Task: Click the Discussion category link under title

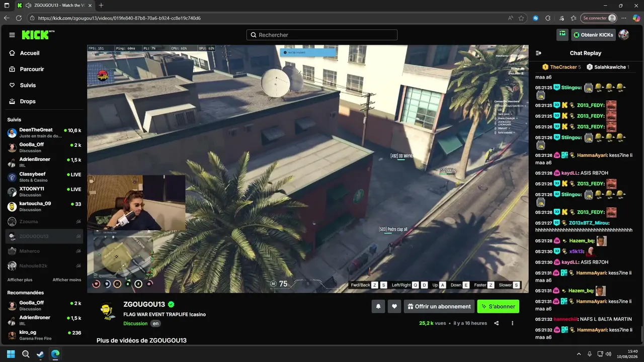Action: point(135,324)
